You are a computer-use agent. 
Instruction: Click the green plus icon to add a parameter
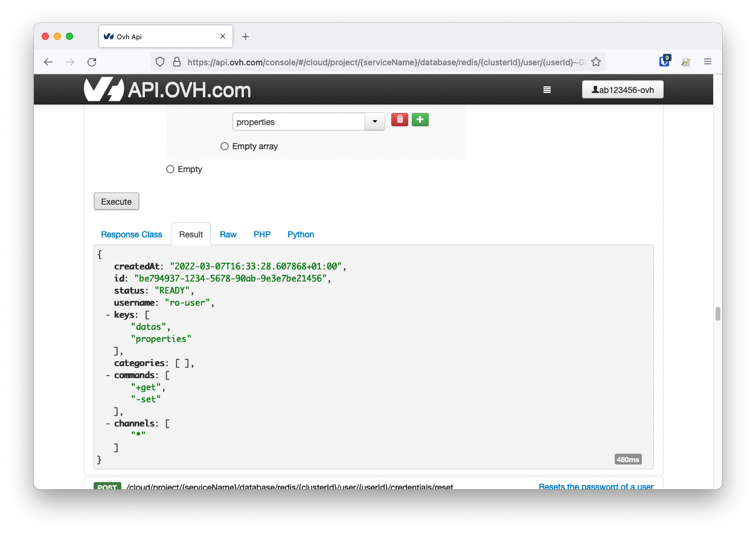click(x=420, y=120)
